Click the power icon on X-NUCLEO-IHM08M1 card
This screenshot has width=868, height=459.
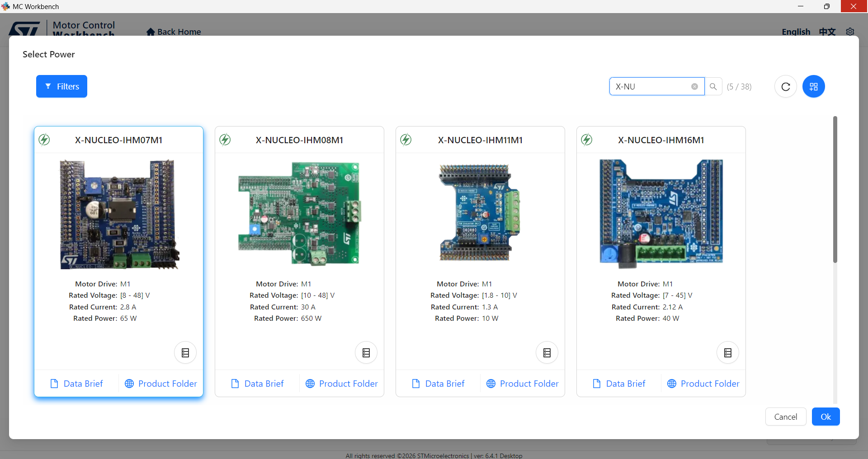pos(225,140)
